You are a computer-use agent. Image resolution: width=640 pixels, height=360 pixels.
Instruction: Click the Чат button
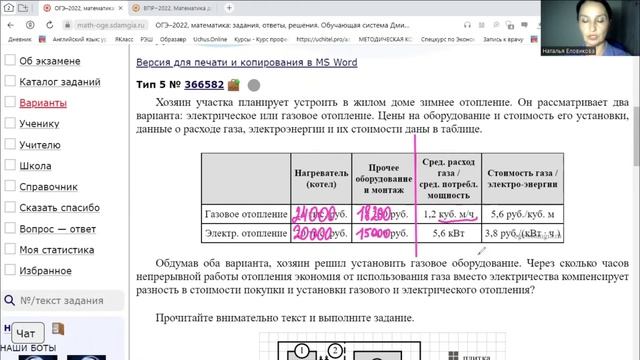point(27,333)
